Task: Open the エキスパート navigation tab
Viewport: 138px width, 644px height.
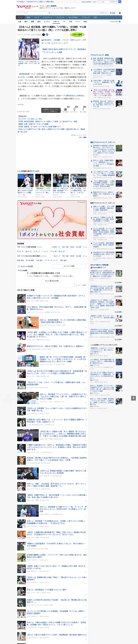Action: [x=48, y=17]
